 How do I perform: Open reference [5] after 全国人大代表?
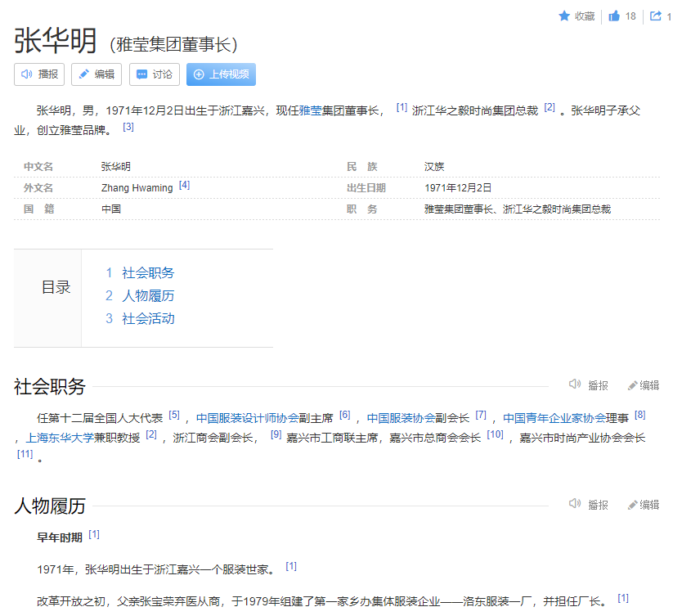(174, 415)
